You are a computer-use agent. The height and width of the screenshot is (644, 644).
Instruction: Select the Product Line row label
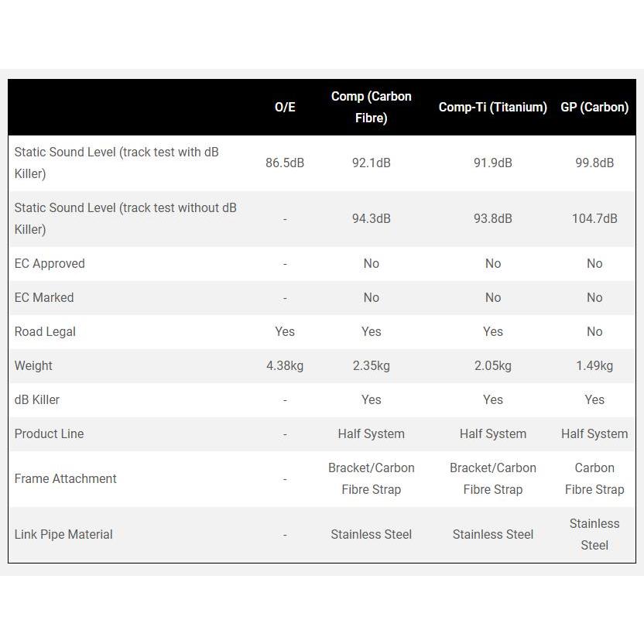[x=49, y=433]
